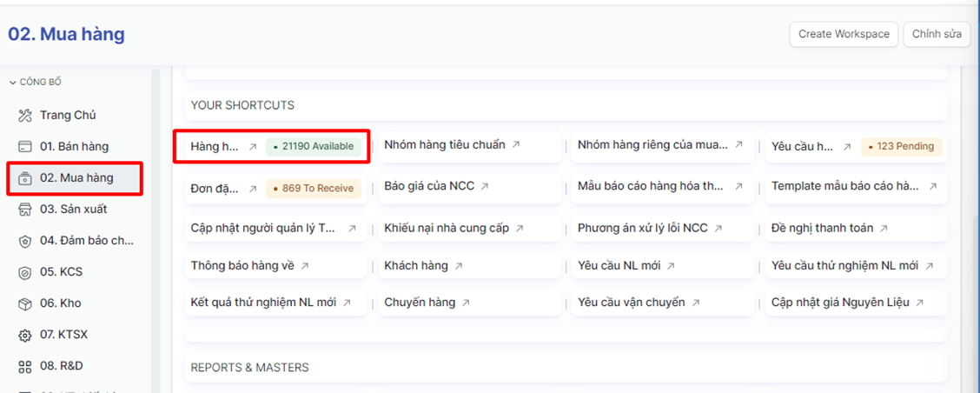The image size is (980, 393).
Task: Click the 05. KCS sidebar icon
Action: (x=25, y=272)
